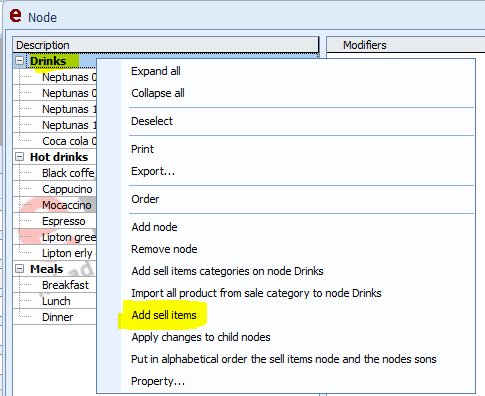Click Print in the context menu
Screen dimensions: 485x396
tap(142, 149)
